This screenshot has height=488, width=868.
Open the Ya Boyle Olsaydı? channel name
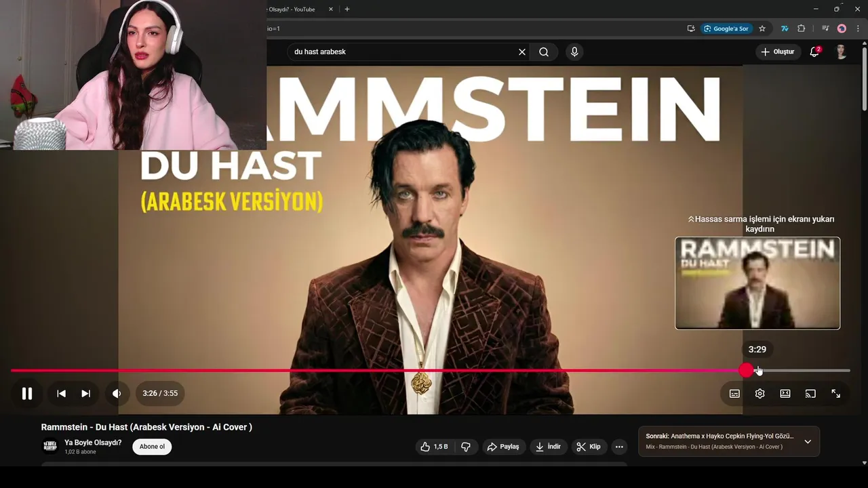pos(93,443)
